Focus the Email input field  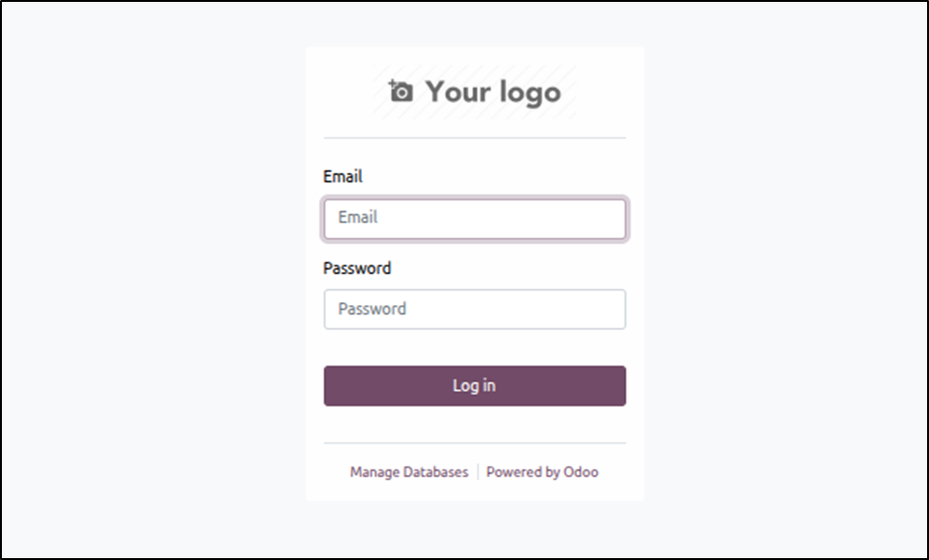[x=475, y=218]
